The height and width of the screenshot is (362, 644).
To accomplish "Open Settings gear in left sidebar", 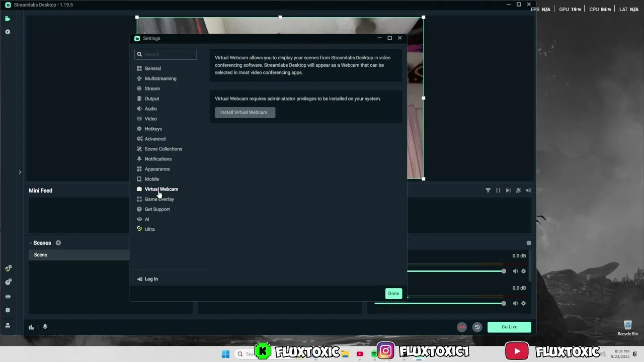I will [x=8, y=310].
